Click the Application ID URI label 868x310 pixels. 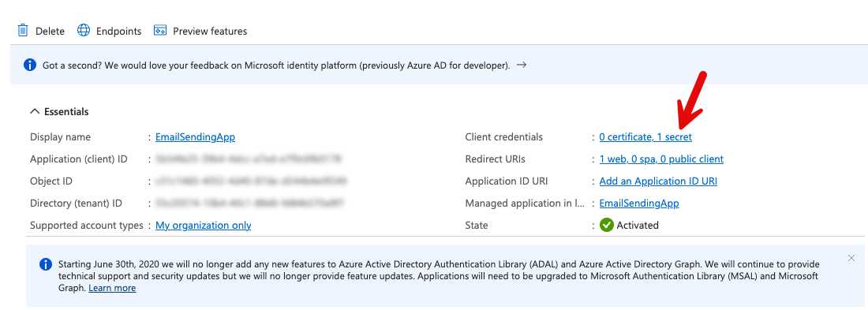507,181
